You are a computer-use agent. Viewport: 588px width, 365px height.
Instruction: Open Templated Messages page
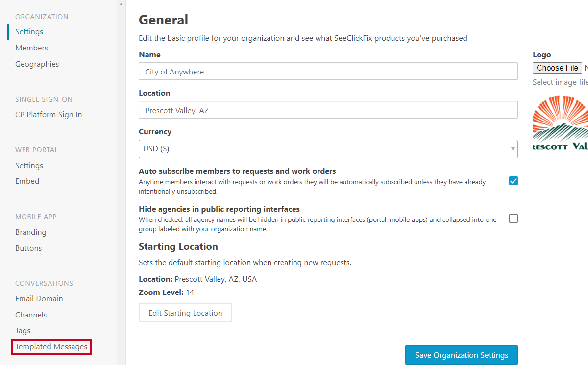pyautogui.click(x=51, y=347)
